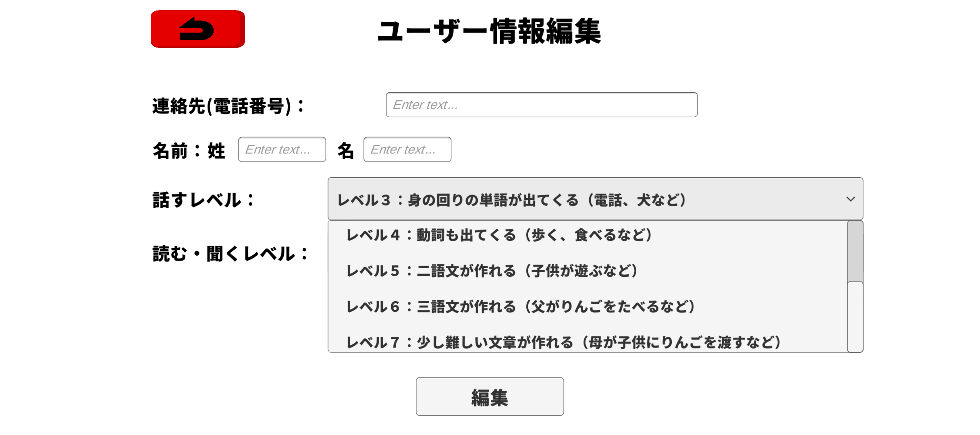Click the red back arrow button
This screenshot has width=980, height=435.
pyautogui.click(x=197, y=29)
